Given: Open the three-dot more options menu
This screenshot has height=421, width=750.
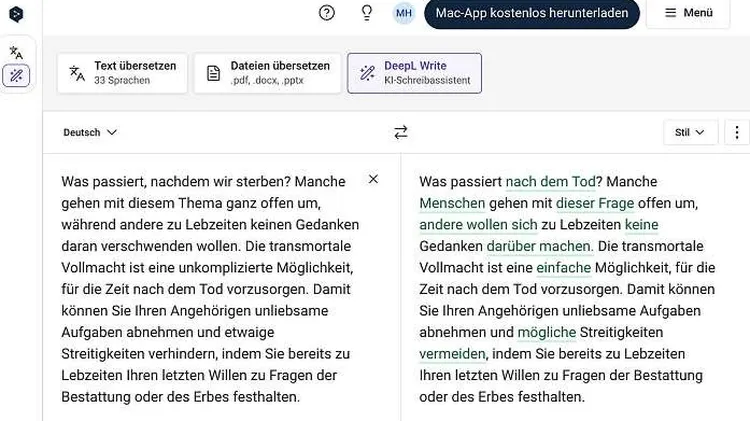Looking at the screenshot, I should coord(736,132).
